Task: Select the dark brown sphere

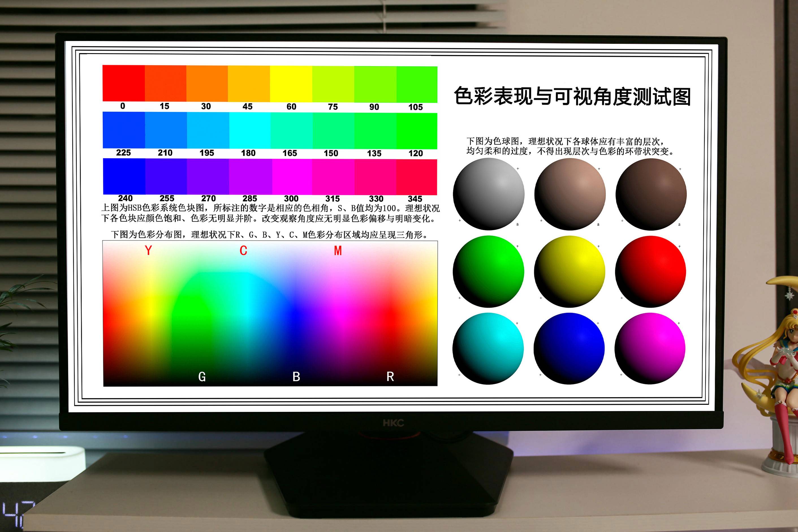Action: tap(651, 194)
